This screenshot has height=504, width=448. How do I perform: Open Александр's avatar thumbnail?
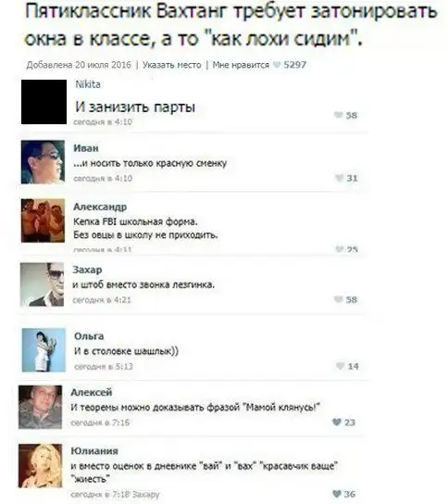[x=43, y=220]
